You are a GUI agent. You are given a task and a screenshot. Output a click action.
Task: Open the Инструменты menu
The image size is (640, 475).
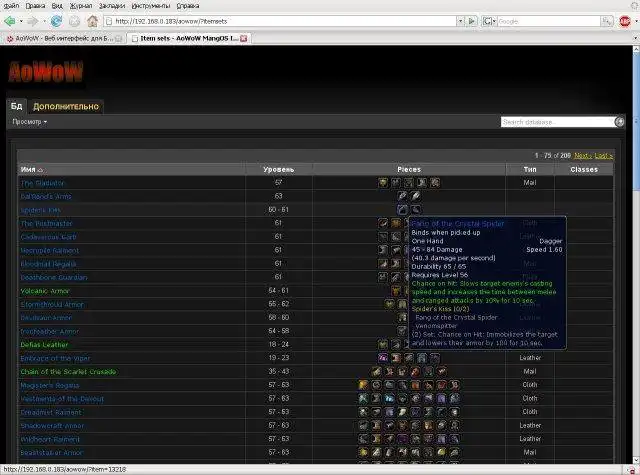click(x=151, y=6)
